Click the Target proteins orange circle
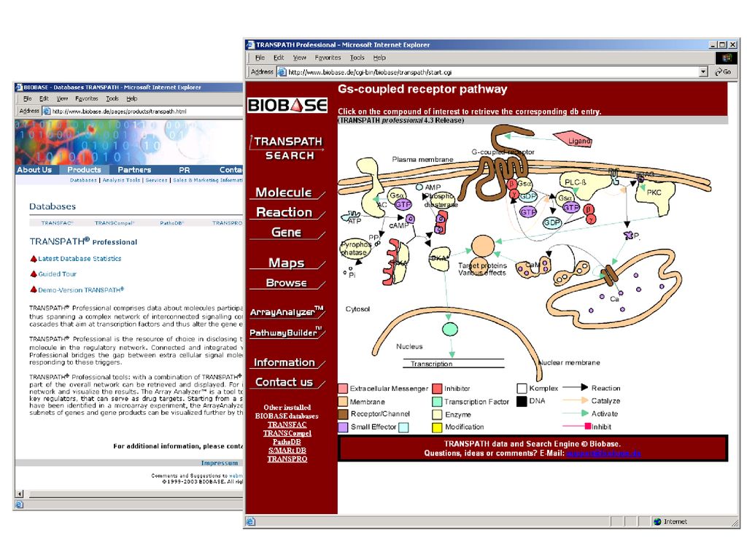747x560 pixels. pyautogui.click(x=483, y=246)
